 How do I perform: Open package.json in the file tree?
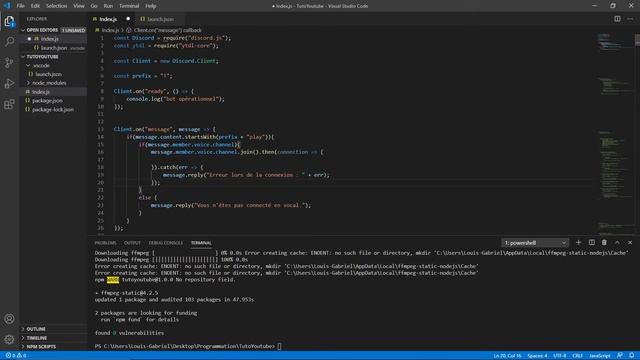pyautogui.click(x=53, y=100)
